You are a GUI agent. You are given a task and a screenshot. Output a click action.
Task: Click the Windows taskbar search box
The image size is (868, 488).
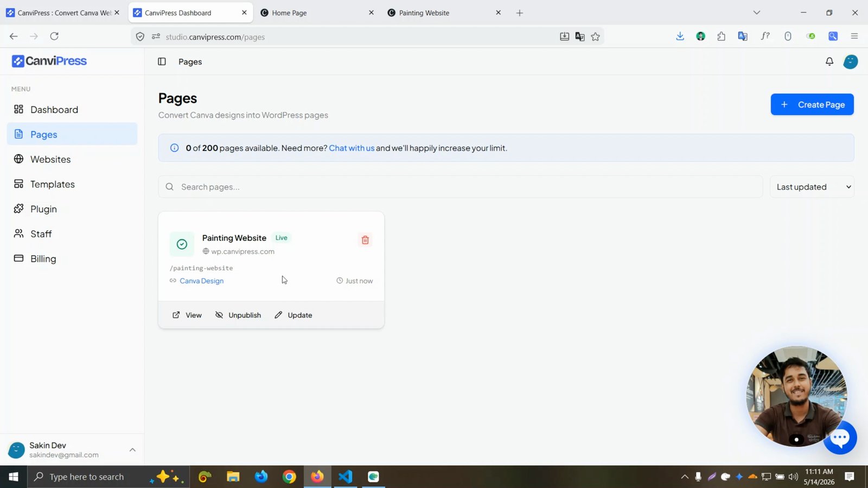pos(108,477)
